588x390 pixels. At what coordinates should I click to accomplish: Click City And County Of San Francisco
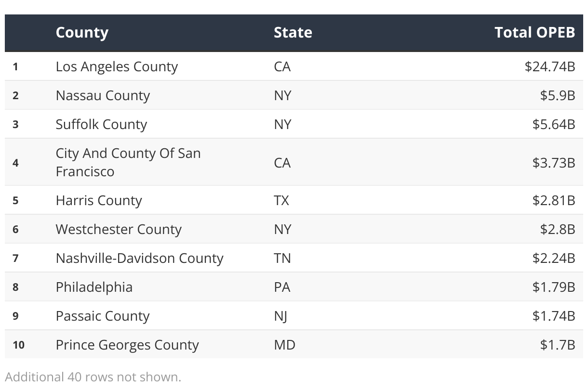(128, 162)
